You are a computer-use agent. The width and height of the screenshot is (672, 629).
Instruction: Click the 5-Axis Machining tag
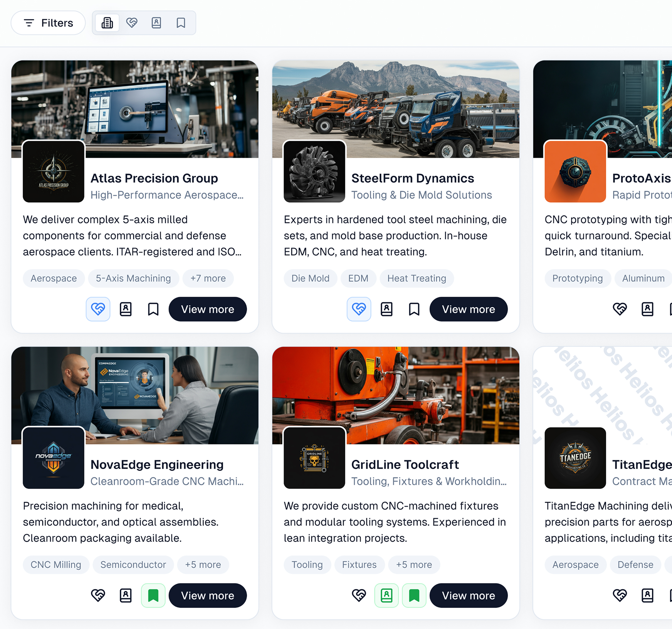(x=133, y=278)
